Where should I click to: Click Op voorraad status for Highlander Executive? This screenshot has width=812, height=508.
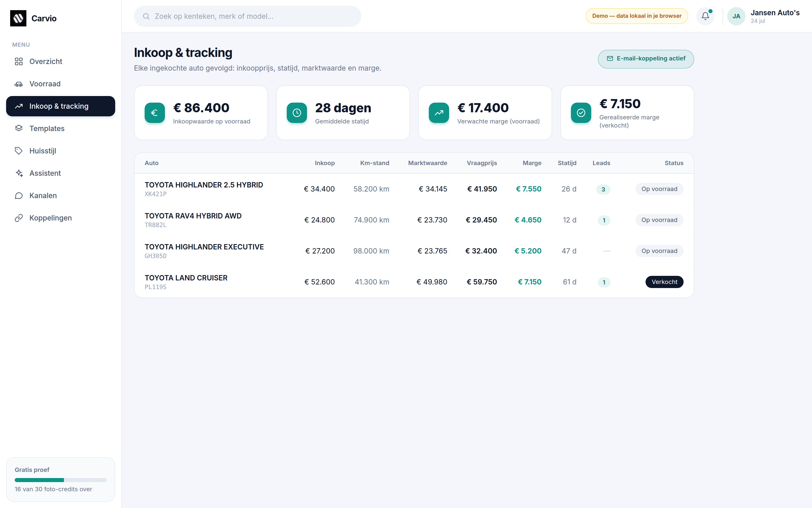click(x=659, y=251)
